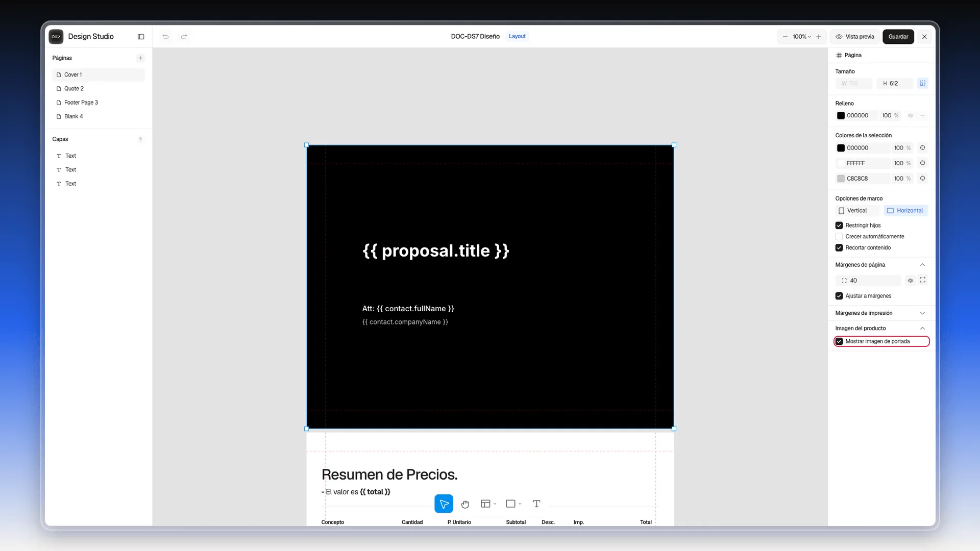Select the hand pan tool
Image resolution: width=980 pixels, height=551 pixels.
[x=465, y=504]
